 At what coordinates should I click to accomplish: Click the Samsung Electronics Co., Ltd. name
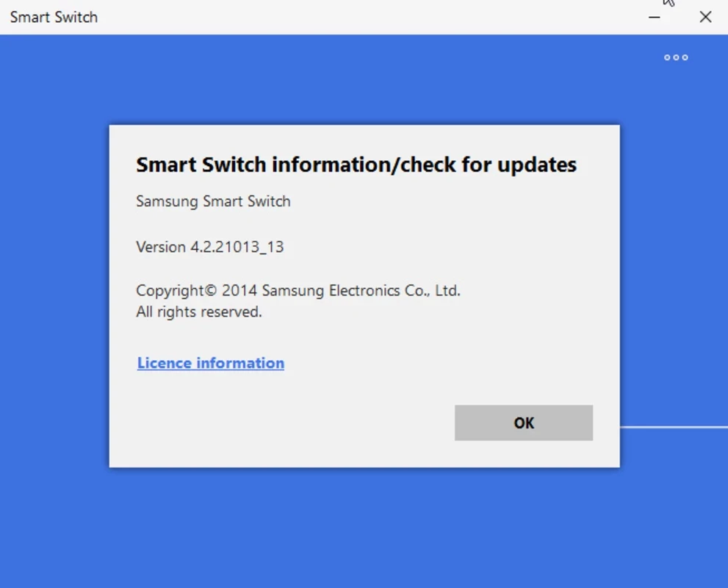361,291
